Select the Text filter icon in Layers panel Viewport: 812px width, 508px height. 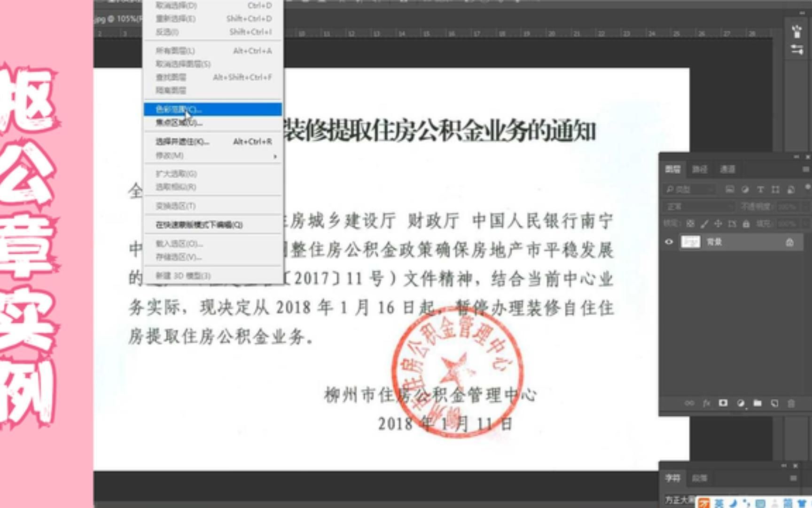[x=761, y=190]
